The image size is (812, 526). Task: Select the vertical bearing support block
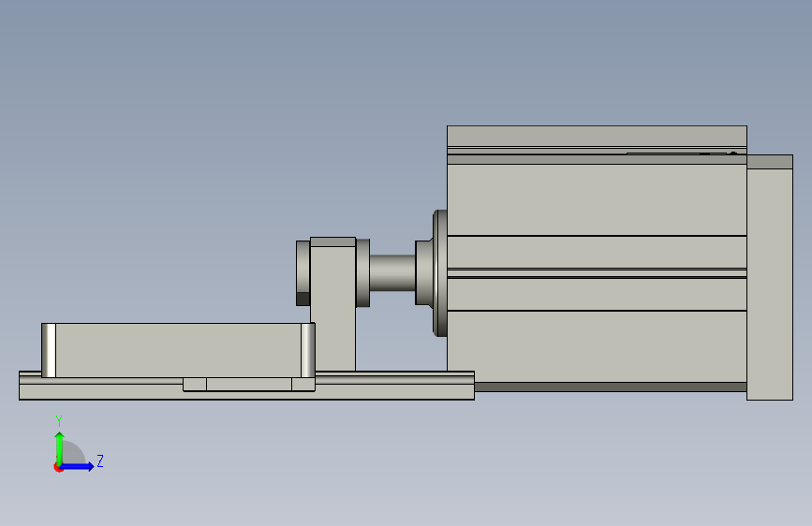333,304
